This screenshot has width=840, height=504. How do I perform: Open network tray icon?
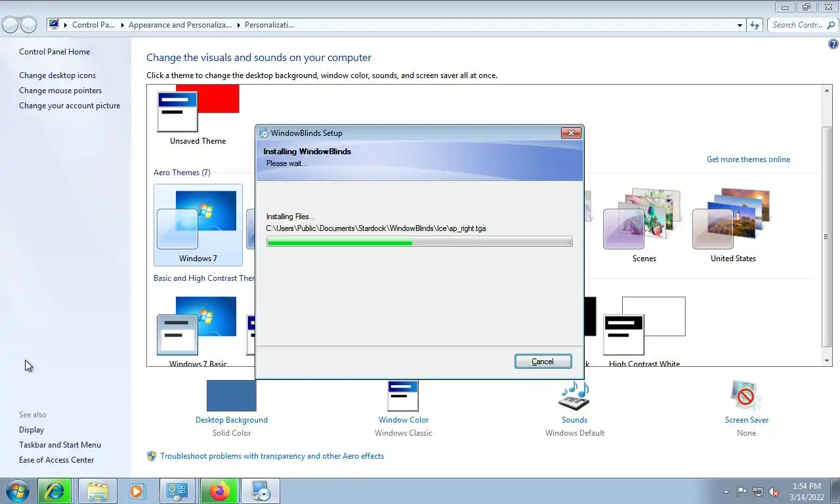click(758, 492)
